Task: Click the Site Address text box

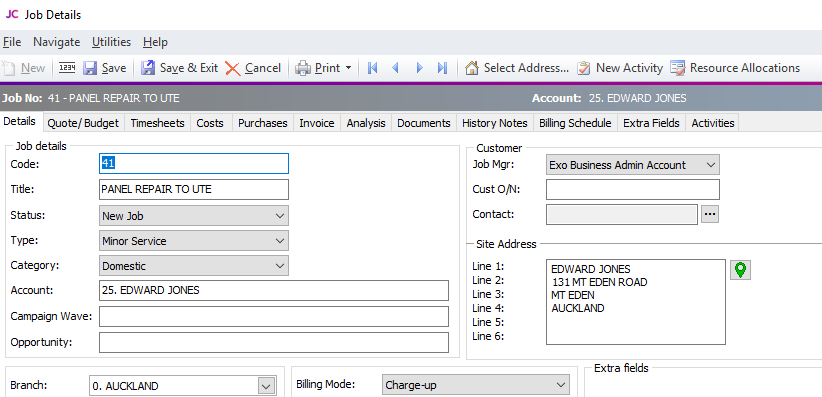Action: pos(636,302)
